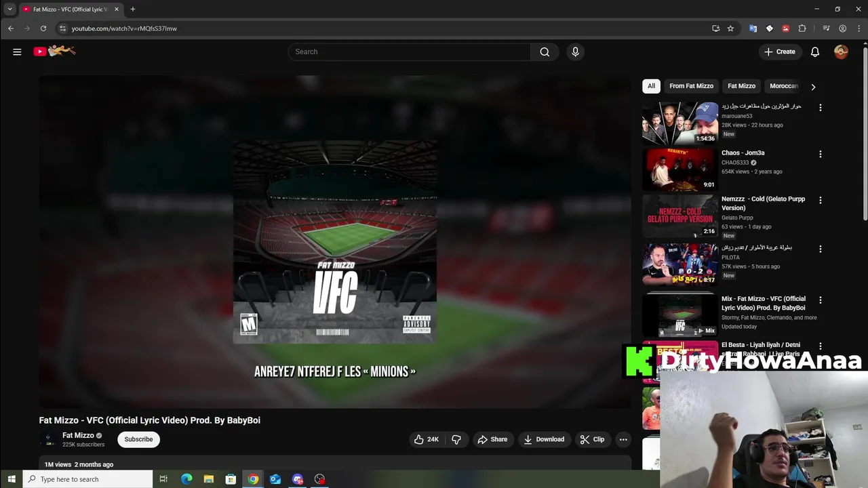This screenshot has height=488, width=868.
Task: Open Outlook from the taskbar
Action: (x=275, y=479)
